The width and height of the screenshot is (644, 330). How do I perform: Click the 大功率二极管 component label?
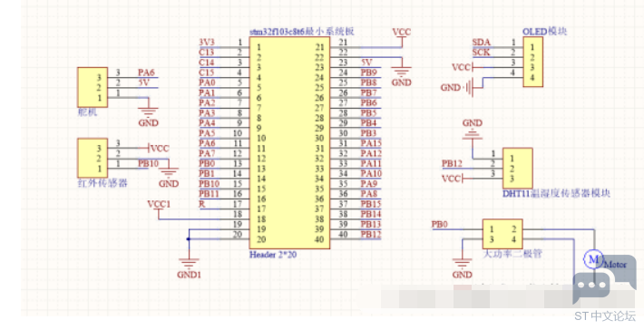(512, 254)
